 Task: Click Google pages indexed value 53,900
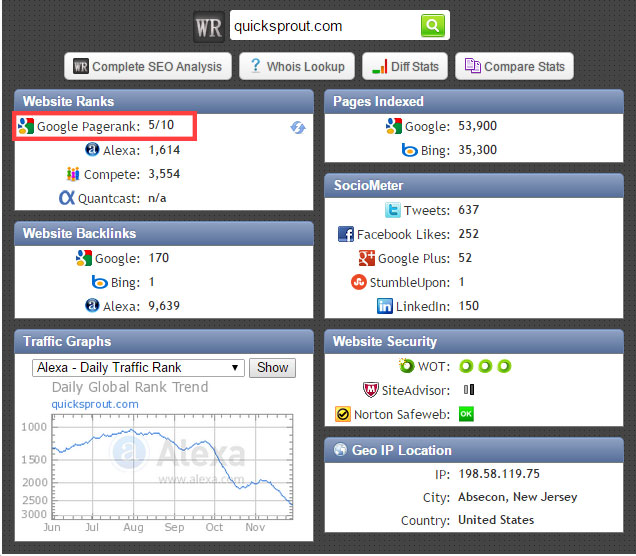[x=477, y=126]
